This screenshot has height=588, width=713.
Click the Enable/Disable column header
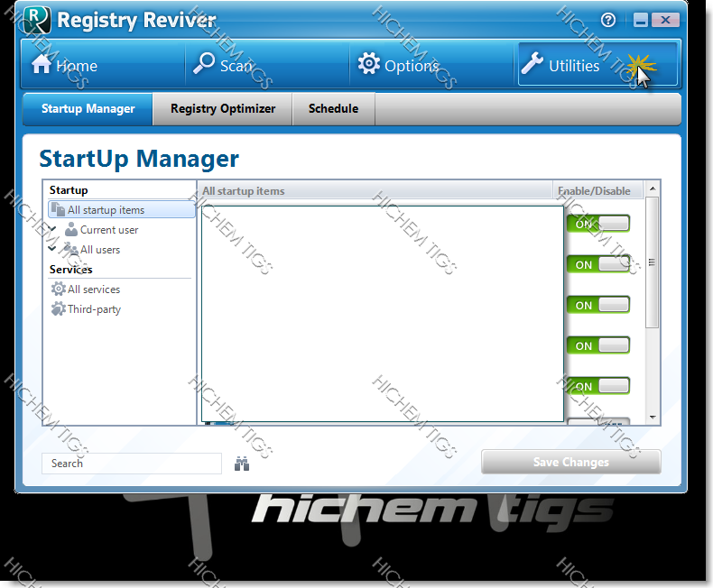[x=598, y=191]
